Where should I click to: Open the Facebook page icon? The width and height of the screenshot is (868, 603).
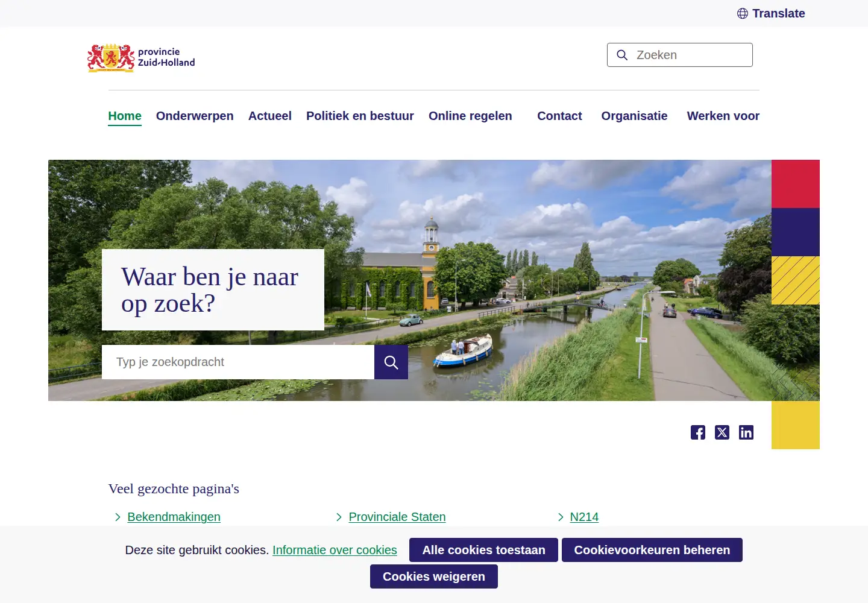click(698, 432)
